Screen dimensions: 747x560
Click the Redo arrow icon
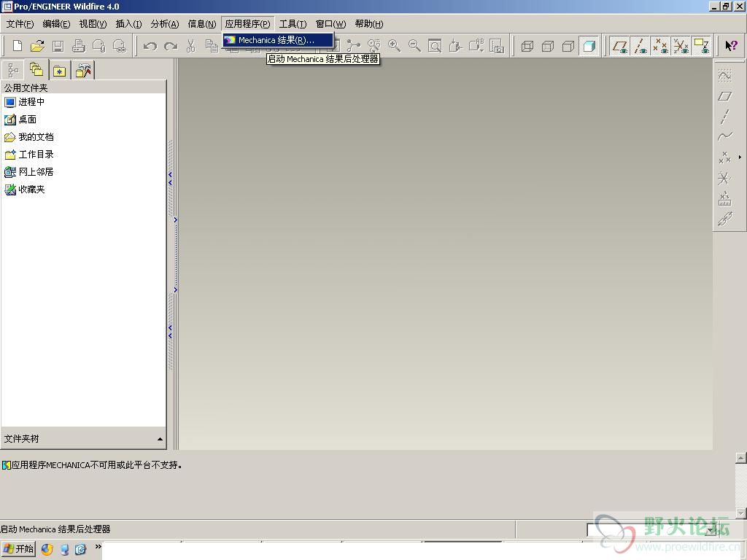click(171, 46)
